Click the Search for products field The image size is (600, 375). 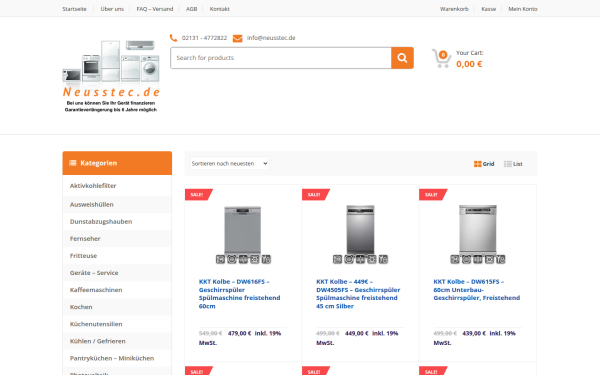point(281,58)
